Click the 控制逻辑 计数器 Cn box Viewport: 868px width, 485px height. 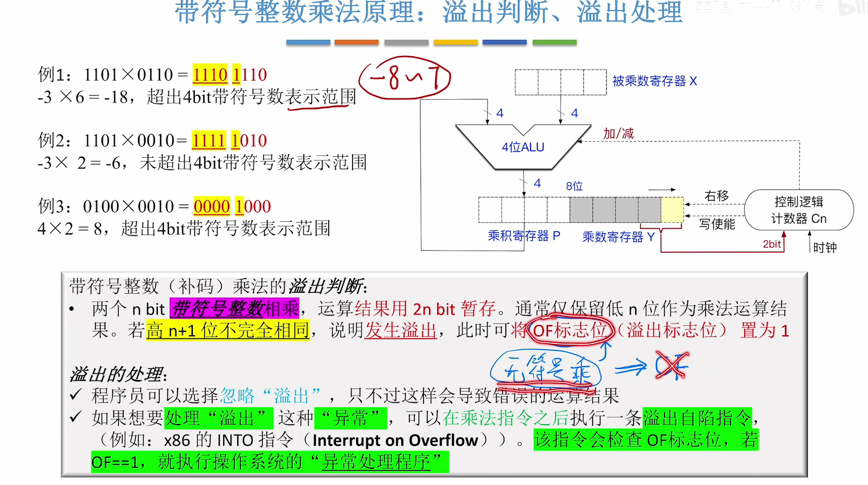click(799, 210)
